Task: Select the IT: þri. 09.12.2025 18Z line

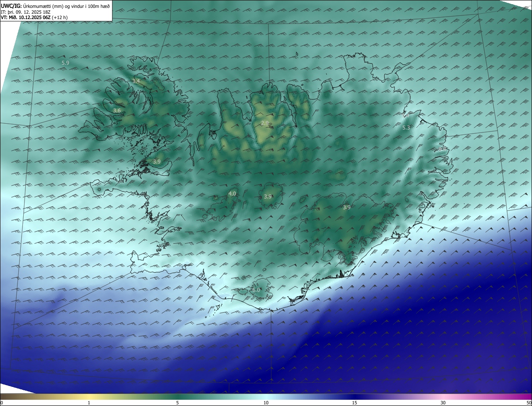Action: click(26, 12)
